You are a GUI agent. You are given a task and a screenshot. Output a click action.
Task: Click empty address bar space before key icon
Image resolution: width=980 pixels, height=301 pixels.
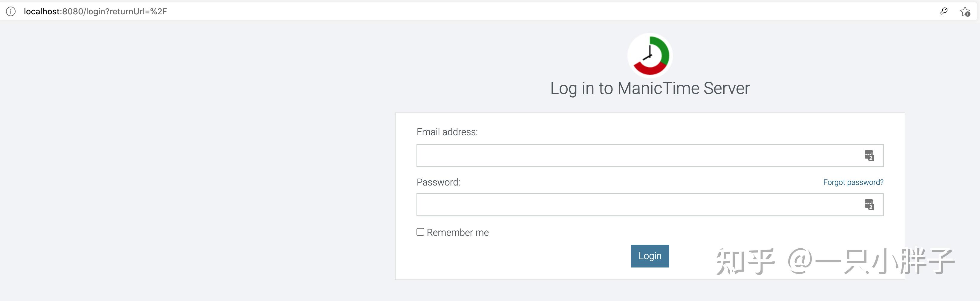533,11
